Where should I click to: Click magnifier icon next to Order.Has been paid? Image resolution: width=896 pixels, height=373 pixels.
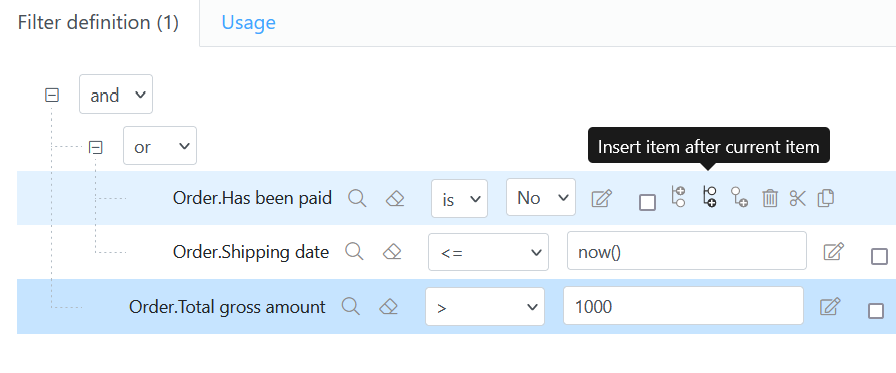pos(357,198)
